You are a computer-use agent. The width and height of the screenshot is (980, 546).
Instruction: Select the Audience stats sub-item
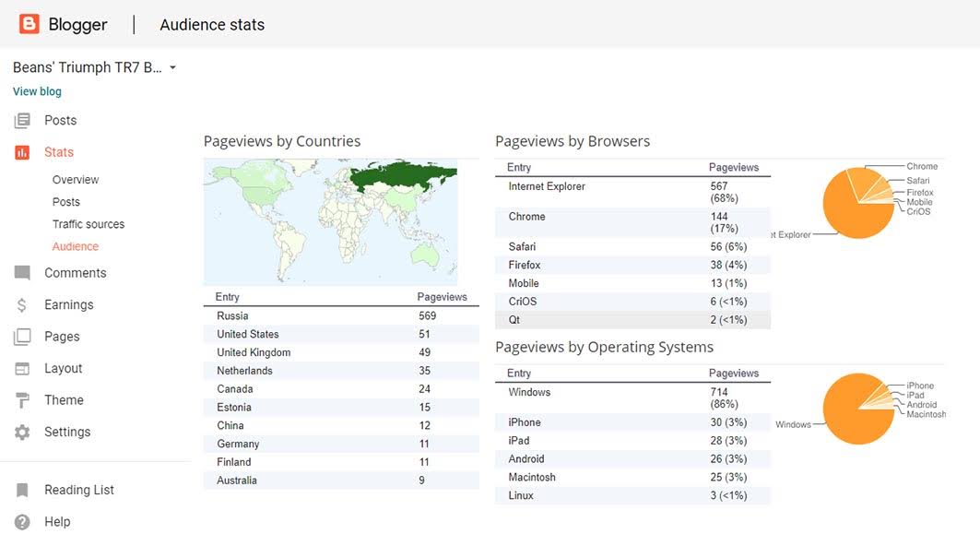click(75, 246)
